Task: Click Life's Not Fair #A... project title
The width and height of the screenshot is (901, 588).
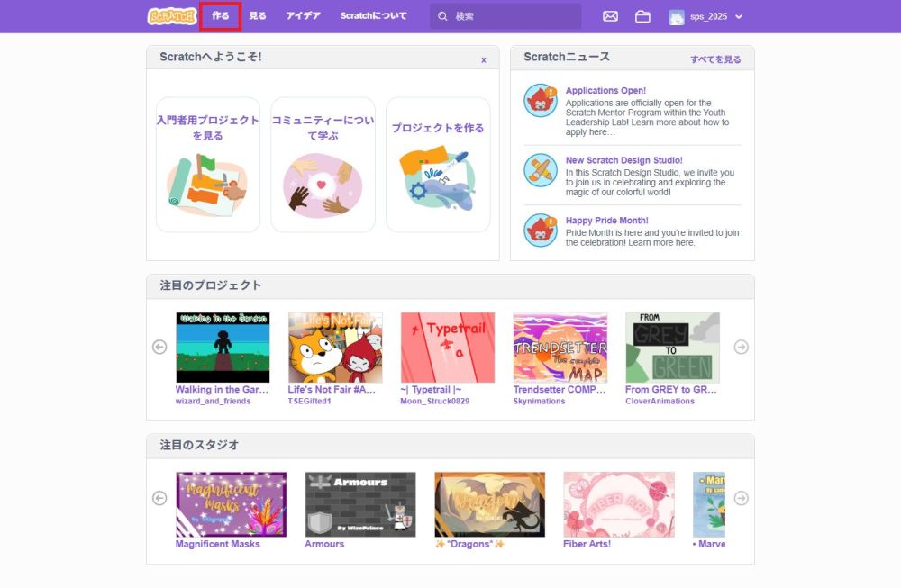Action: tap(332, 389)
